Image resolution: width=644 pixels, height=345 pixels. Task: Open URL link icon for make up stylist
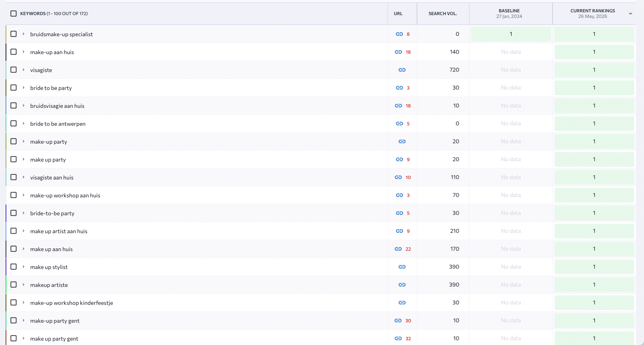402,267
